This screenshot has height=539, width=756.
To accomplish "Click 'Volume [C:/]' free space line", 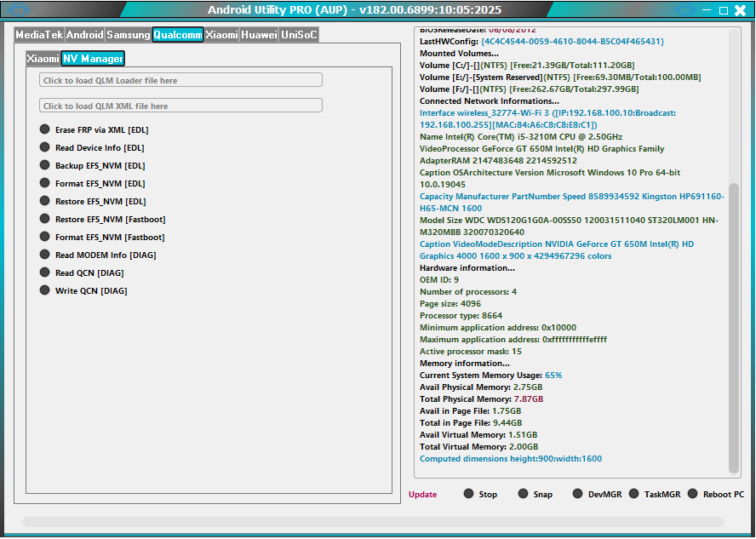I will click(x=527, y=65).
